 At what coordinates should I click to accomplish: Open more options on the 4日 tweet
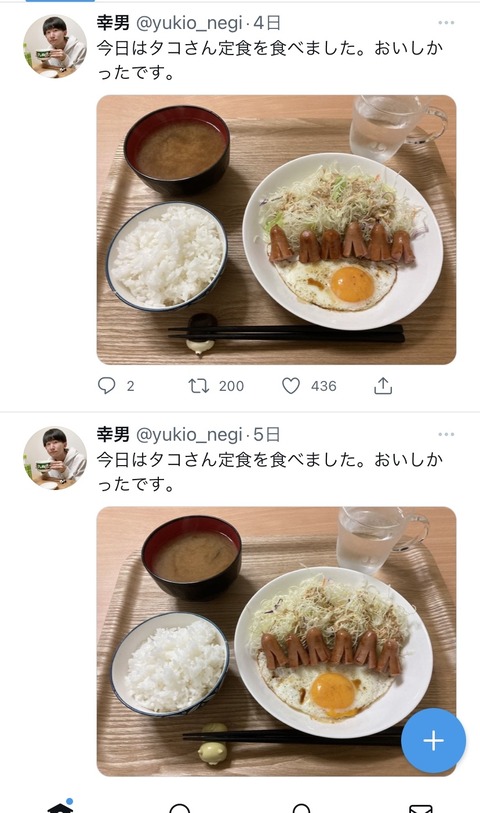[446, 23]
